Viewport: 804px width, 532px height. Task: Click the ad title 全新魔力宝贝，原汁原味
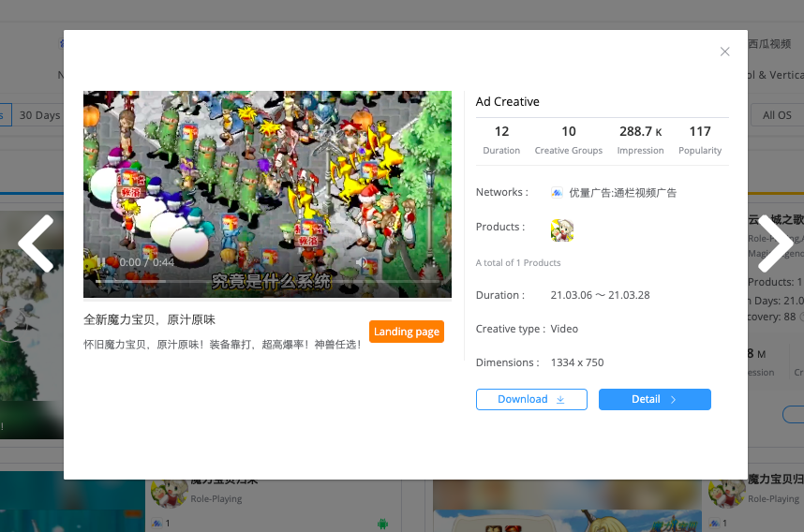(149, 319)
